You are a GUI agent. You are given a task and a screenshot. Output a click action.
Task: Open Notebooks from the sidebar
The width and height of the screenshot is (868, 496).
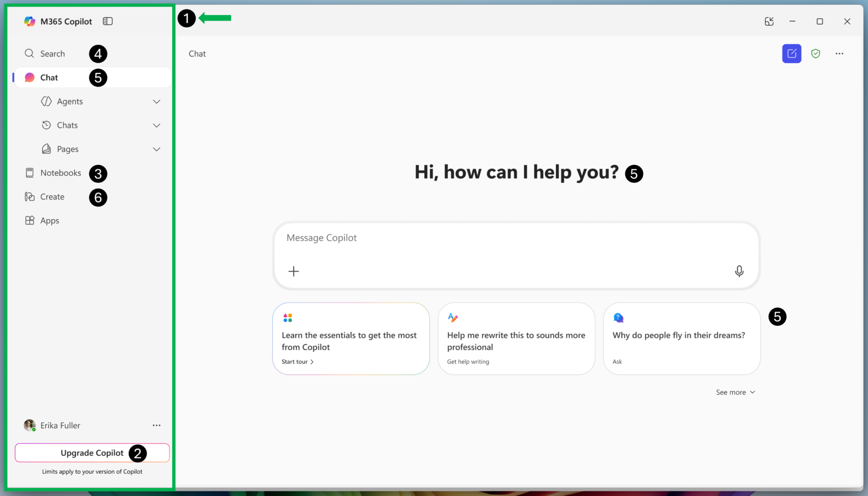(60, 173)
